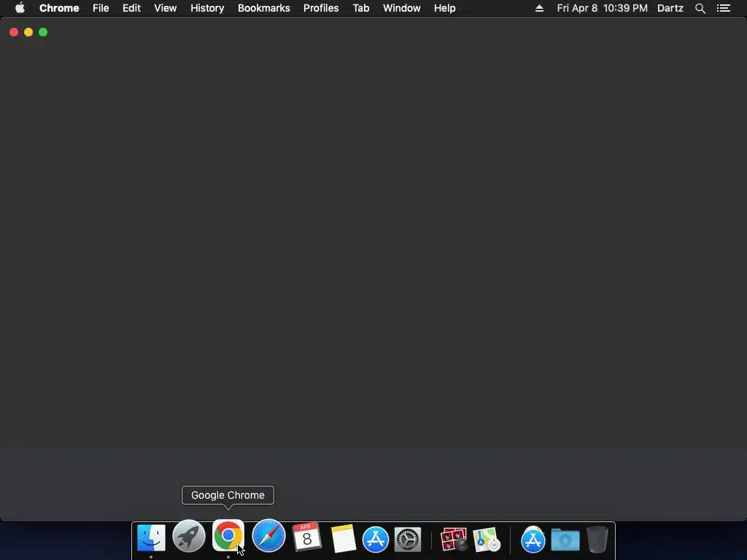The height and width of the screenshot is (560, 747).
Task: Open the Apple menu
Action: click(x=20, y=8)
